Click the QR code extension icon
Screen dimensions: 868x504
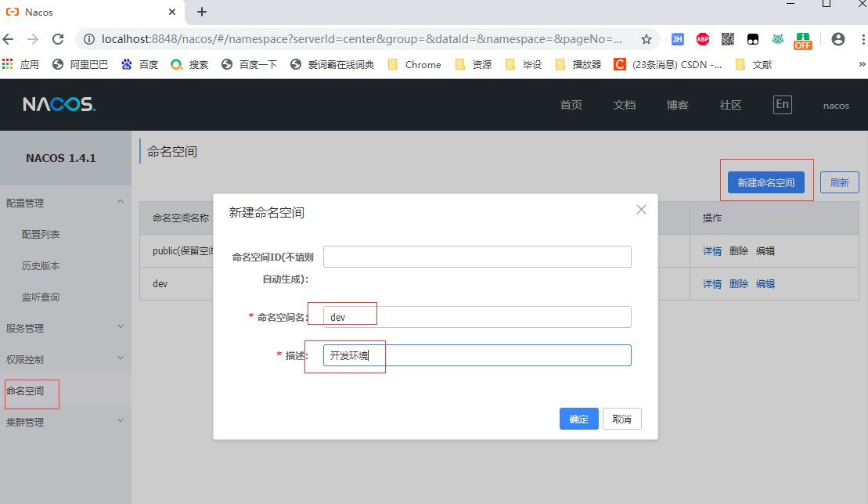(727, 39)
